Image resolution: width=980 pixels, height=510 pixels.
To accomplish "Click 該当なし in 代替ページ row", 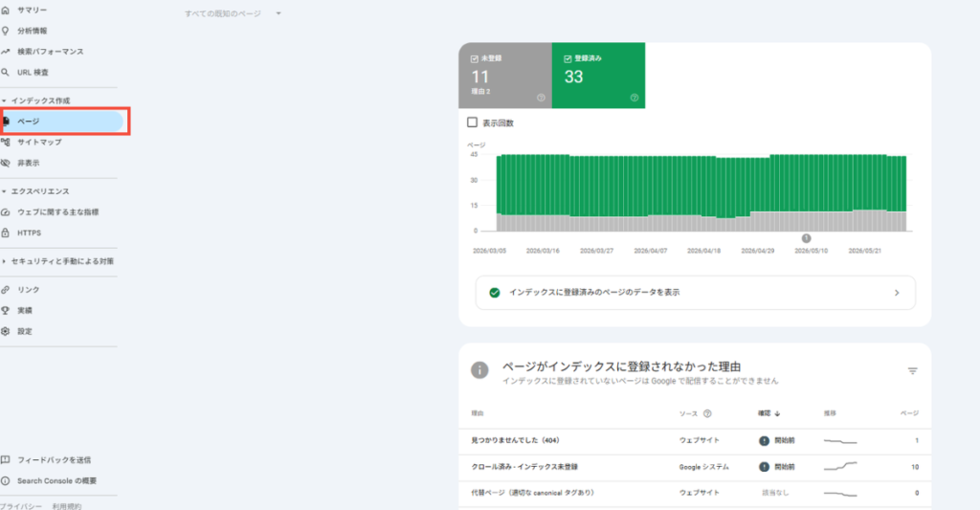I will (x=775, y=493).
